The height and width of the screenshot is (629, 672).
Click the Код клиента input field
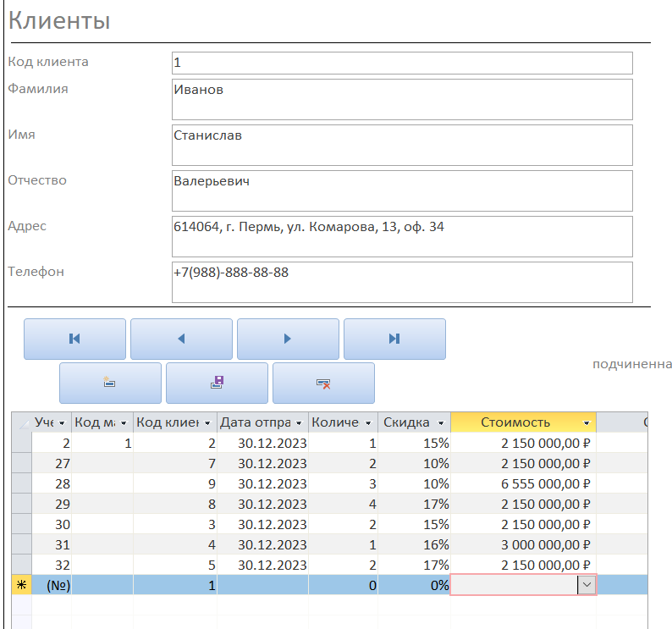402,63
